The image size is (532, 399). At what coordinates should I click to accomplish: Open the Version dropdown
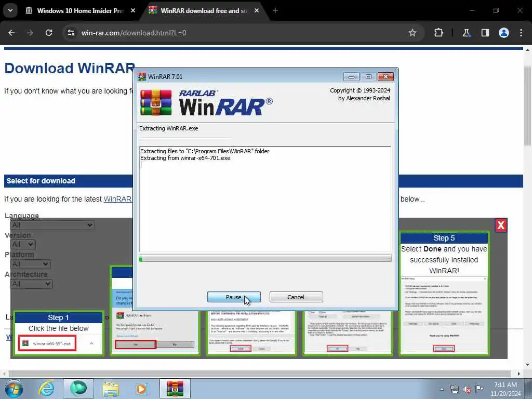pos(23,244)
